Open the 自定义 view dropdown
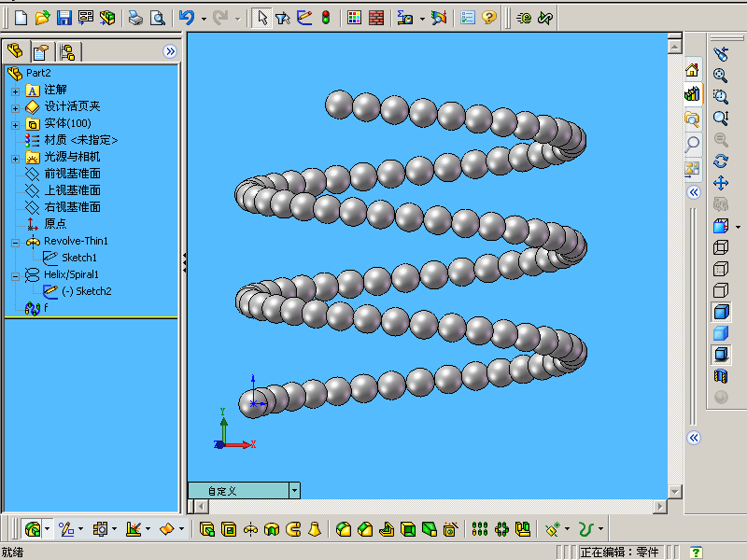 tap(294, 490)
